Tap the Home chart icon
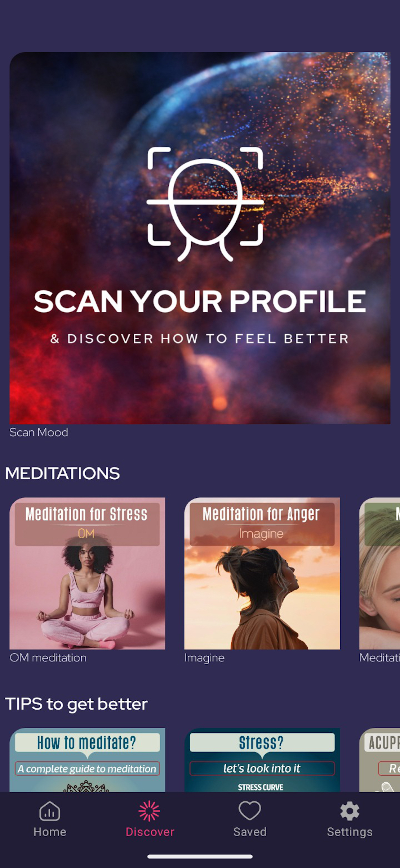The height and width of the screenshot is (868, 400). pos(50,811)
